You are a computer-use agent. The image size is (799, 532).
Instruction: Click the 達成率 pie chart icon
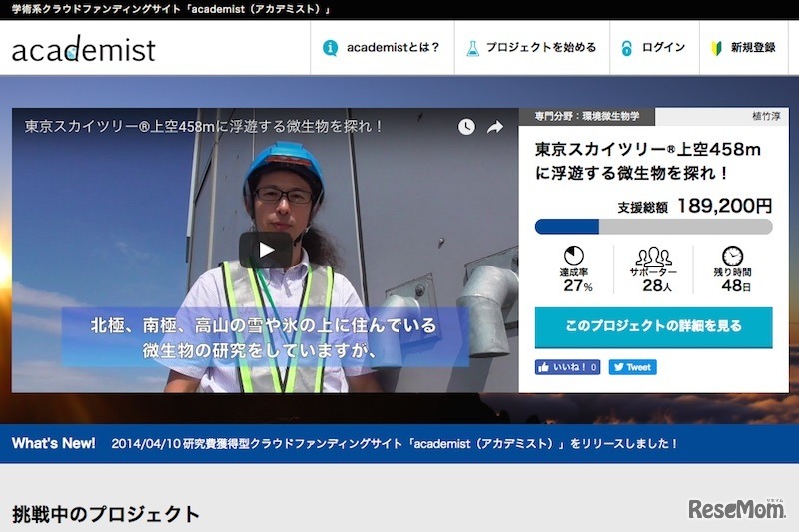pos(573,256)
